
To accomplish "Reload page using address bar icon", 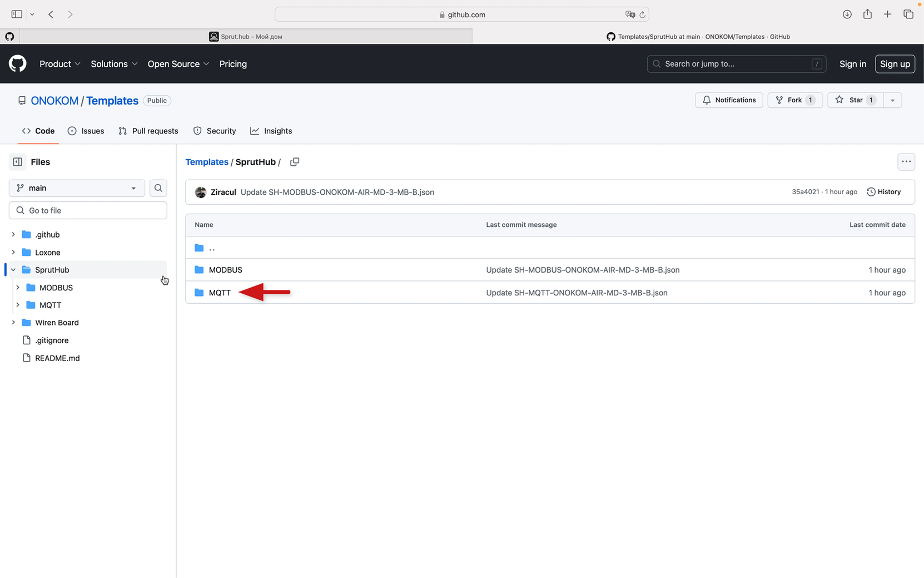I will pos(642,15).
